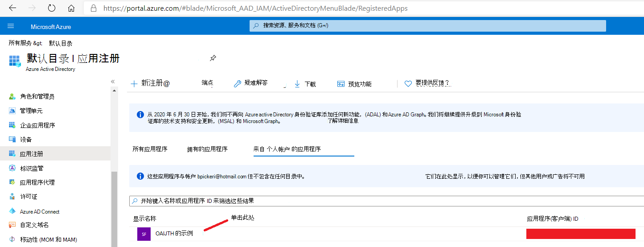Open 应用程序代理 in sidebar

pos(37,182)
